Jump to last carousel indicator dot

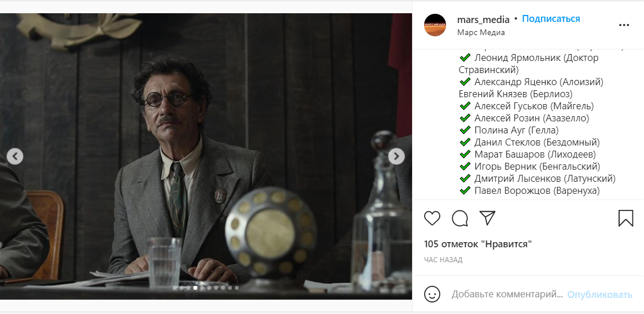pos(237,288)
